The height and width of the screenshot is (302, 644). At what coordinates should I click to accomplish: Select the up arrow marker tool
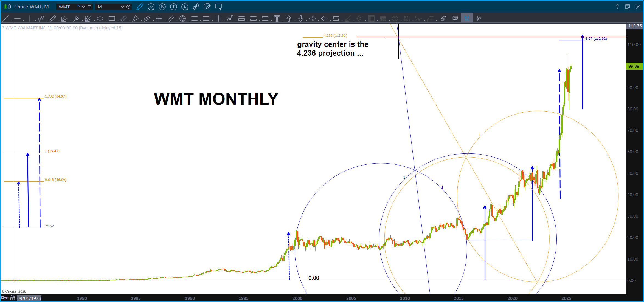point(289,19)
